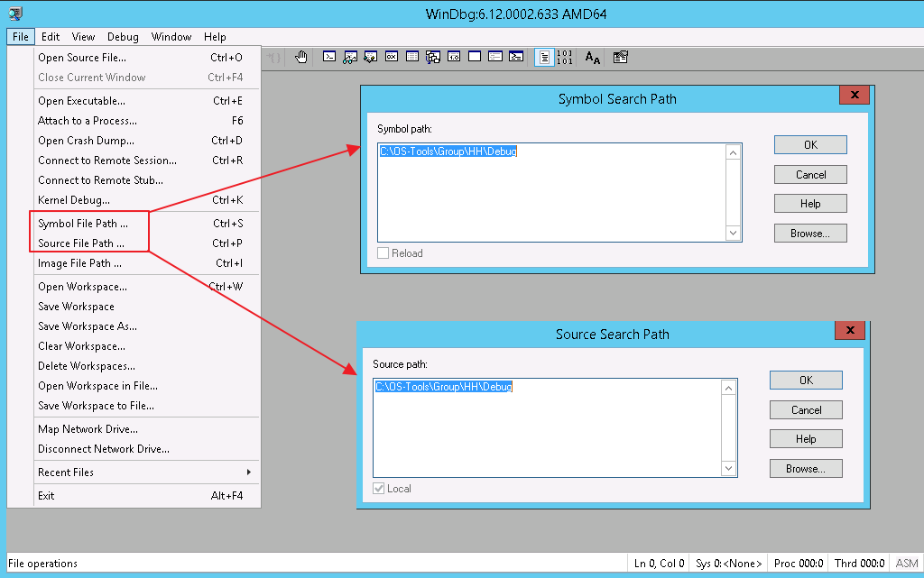
Task: Click Cancel in Source Search Path dialog
Action: (806, 410)
